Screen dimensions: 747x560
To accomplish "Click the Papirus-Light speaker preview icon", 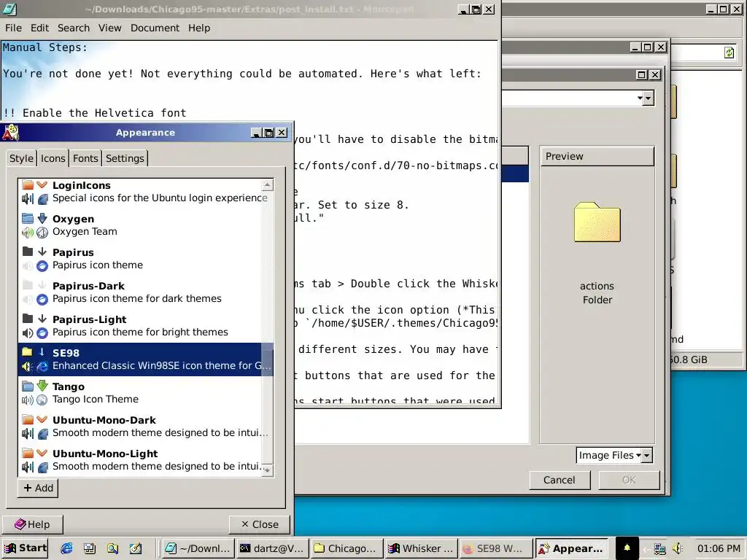I will [28, 332].
